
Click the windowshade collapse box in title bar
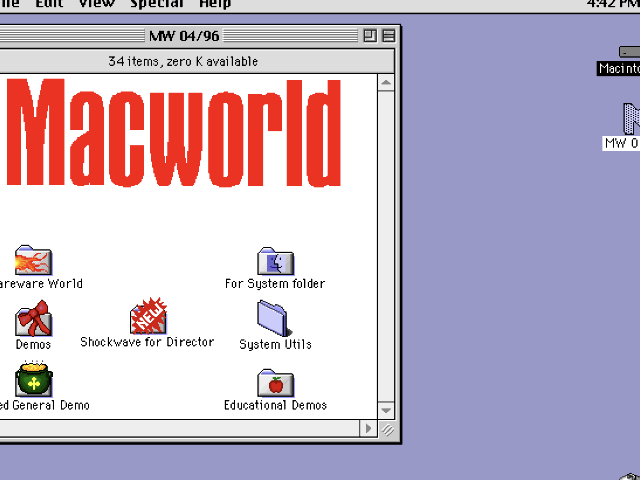point(389,36)
